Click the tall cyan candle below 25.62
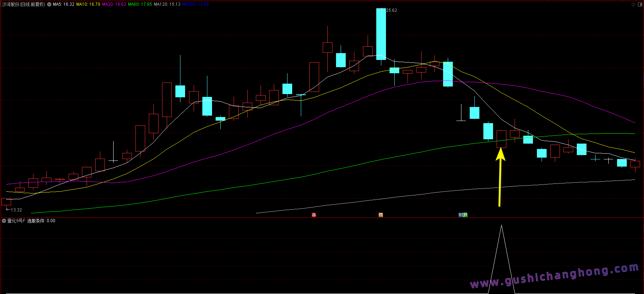 tap(381, 34)
